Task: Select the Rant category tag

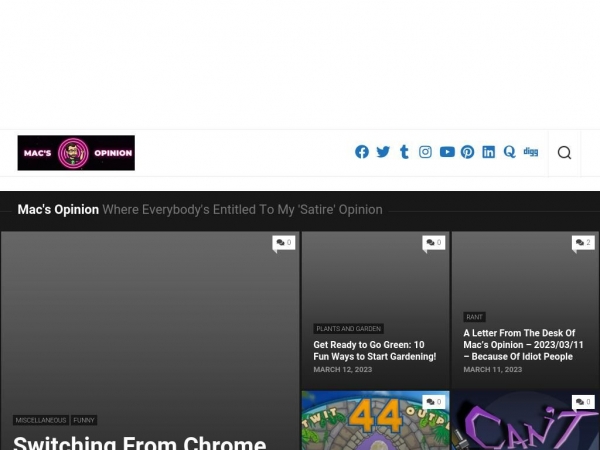Action: point(474,317)
